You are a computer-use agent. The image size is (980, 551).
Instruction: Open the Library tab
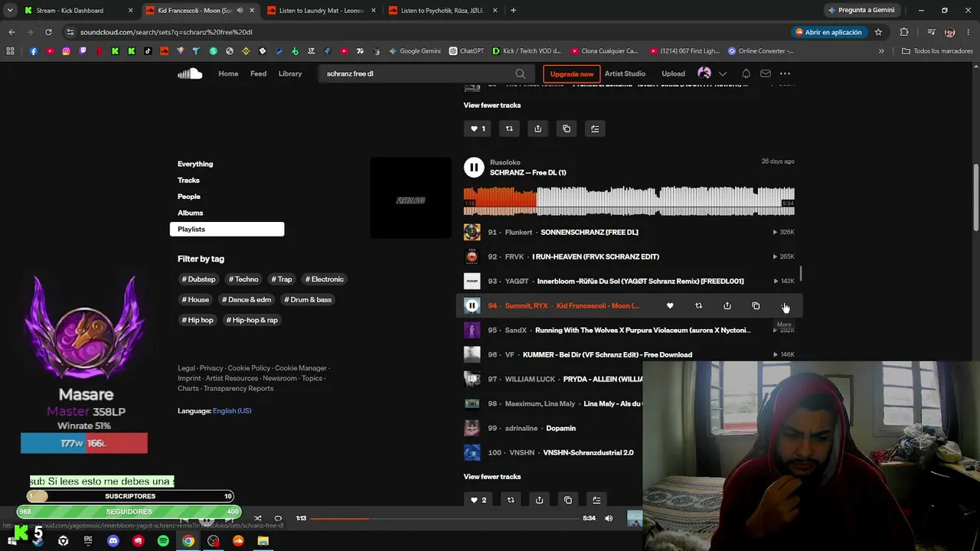click(290, 73)
